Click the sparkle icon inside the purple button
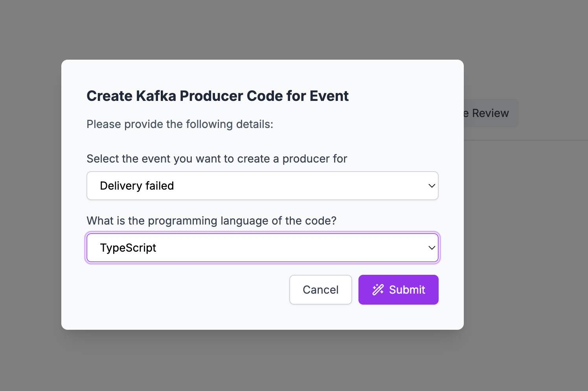 click(378, 290)
